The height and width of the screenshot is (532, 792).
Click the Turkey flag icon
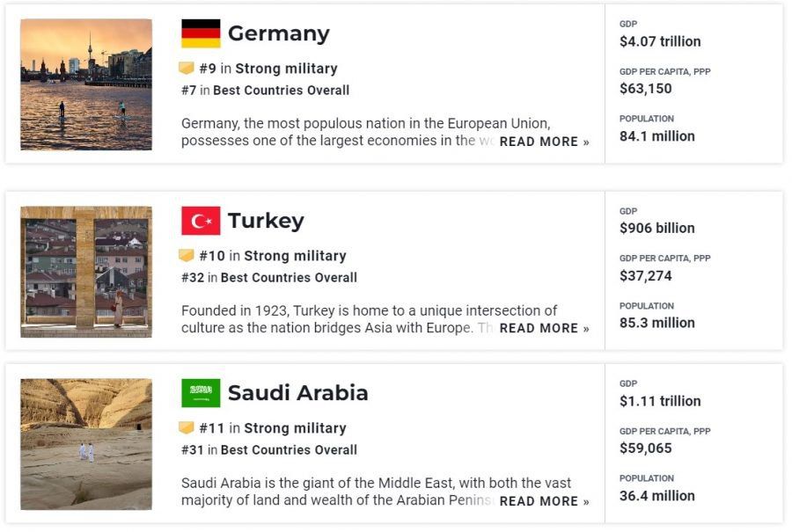coord(201,221)
